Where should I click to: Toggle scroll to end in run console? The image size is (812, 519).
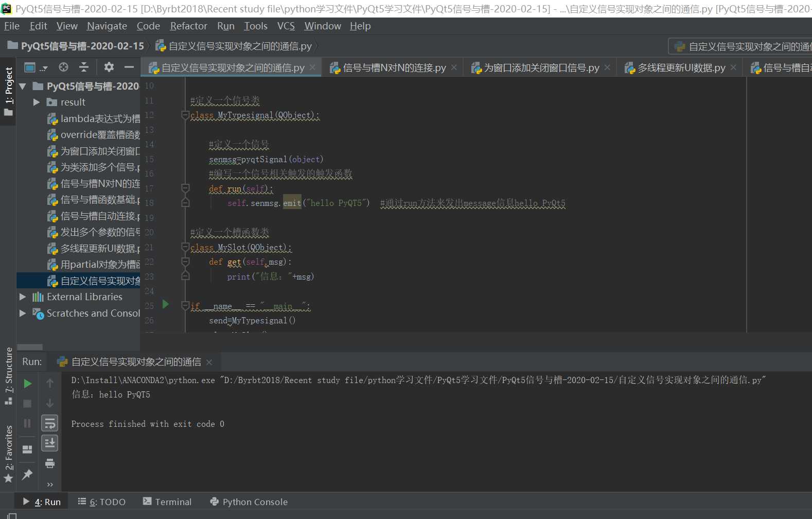50,443
